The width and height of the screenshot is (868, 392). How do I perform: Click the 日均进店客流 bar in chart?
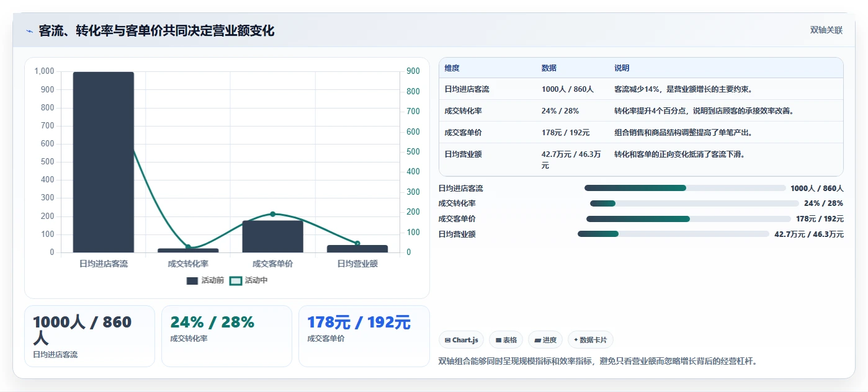pos(104,162)
